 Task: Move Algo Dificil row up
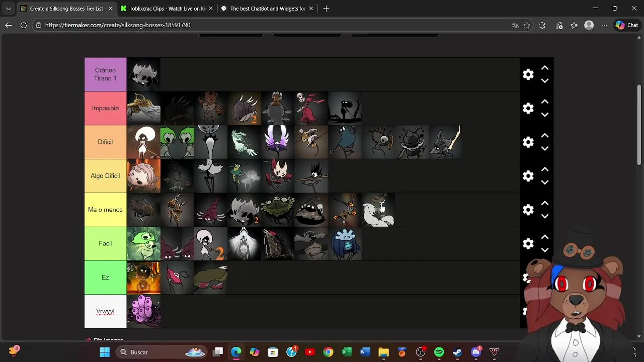pos(545,169)
